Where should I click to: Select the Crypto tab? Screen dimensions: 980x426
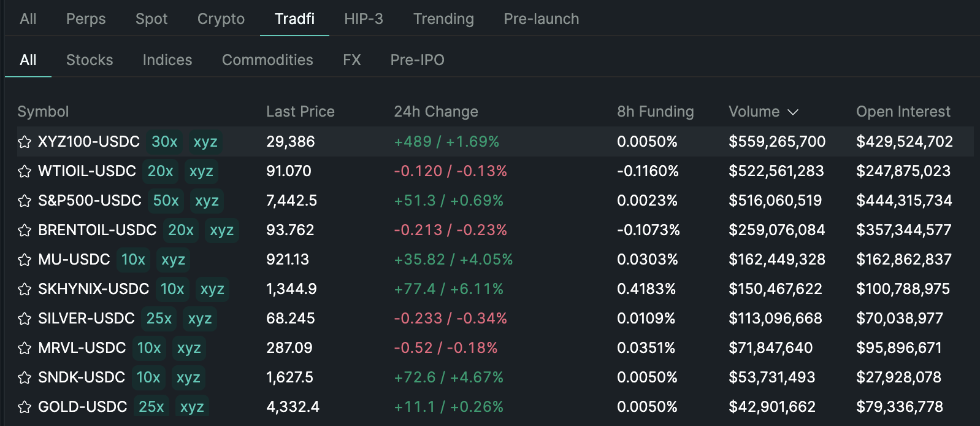point(221,19)
